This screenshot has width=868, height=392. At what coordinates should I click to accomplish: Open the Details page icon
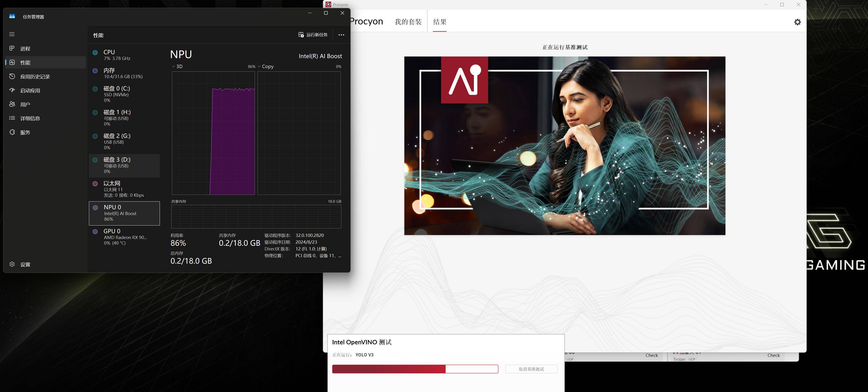(12, 118)
